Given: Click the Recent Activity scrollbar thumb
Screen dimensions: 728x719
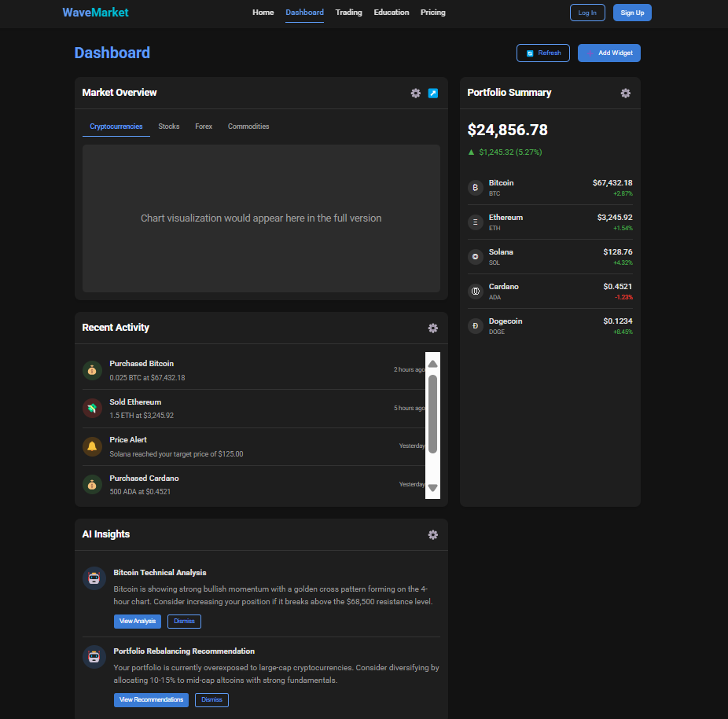Looking at the screenshot, I should (x=432, y=414).
